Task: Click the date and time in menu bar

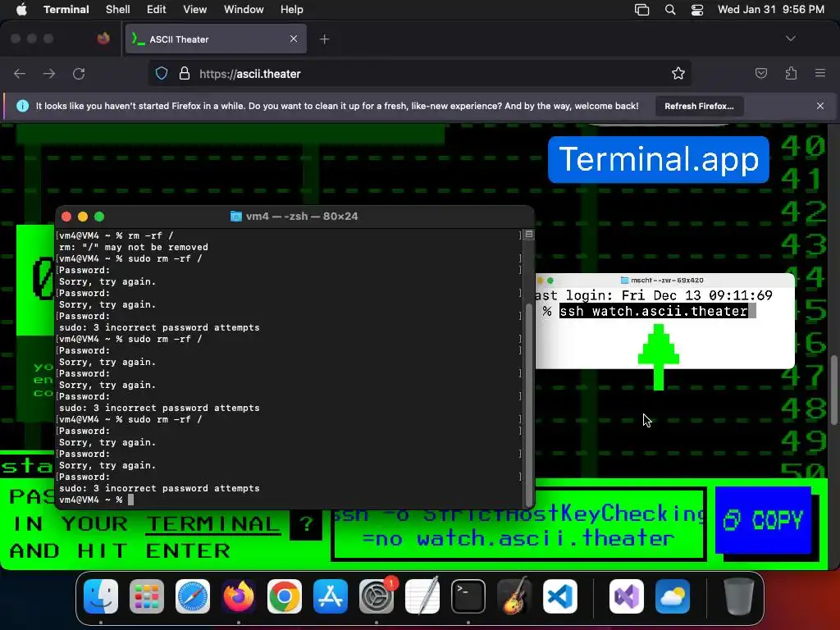Action: (x=771, y=10)
